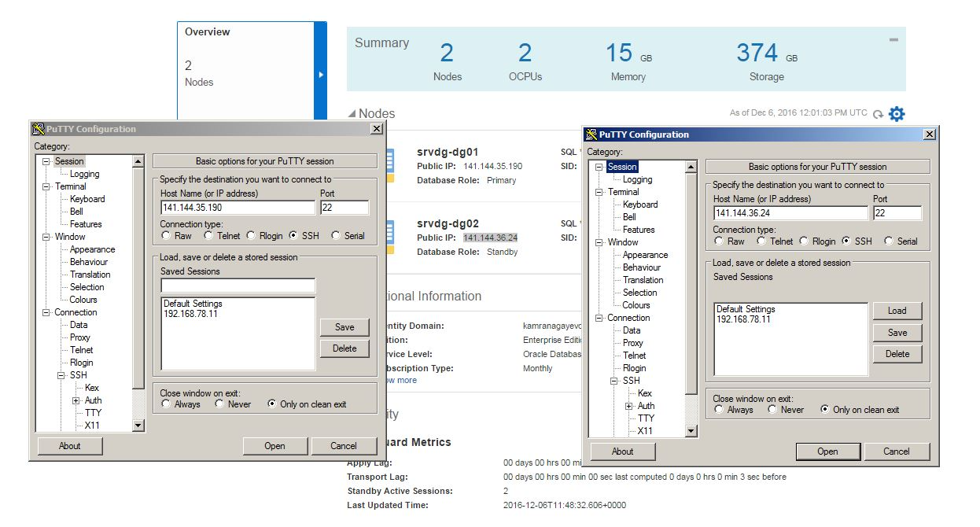This screenshot has height=527, width=980.
Task: Choose Never for close window in left dialog
Action: point(221,404)
